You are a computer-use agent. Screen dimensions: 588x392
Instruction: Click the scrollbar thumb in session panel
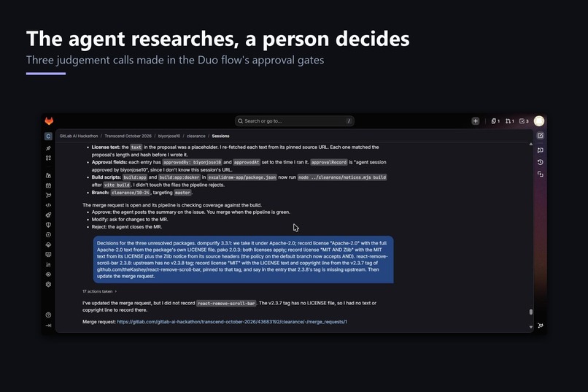tap(531, 312)
